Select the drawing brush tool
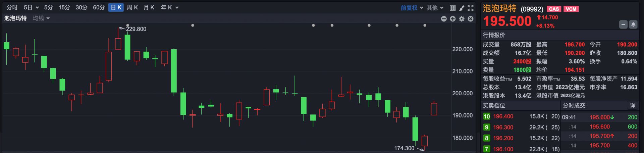Viewport: 644px width, 153px height. click(462, 8)
